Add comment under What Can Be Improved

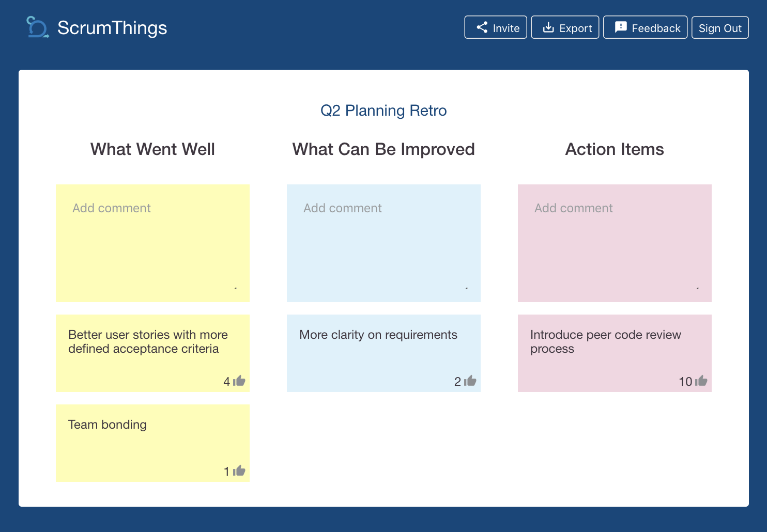[383, 243]
